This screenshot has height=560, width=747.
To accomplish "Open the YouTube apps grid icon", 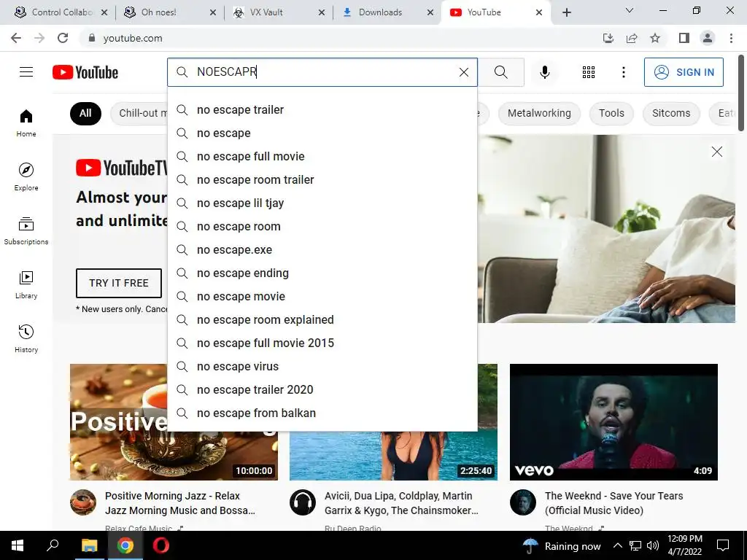I will coord(589,72).
